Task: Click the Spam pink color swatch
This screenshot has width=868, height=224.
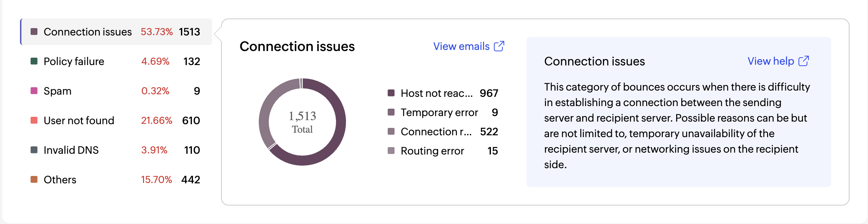Action: (x=34, y=91)
